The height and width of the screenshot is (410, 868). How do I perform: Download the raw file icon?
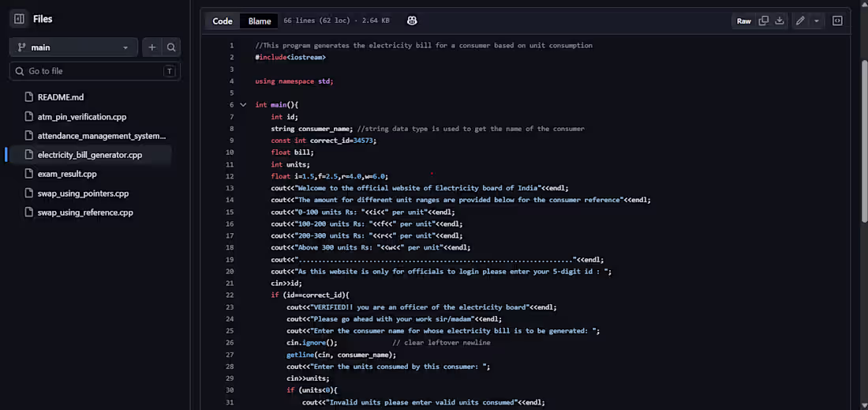point(780,21)
